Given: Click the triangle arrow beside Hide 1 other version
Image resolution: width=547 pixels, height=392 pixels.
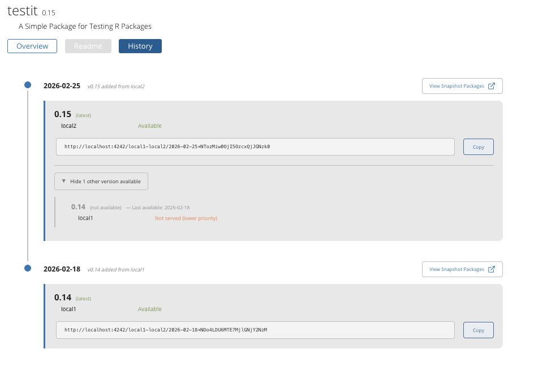Looking at the screenshot, I should (x=64, y=181).
